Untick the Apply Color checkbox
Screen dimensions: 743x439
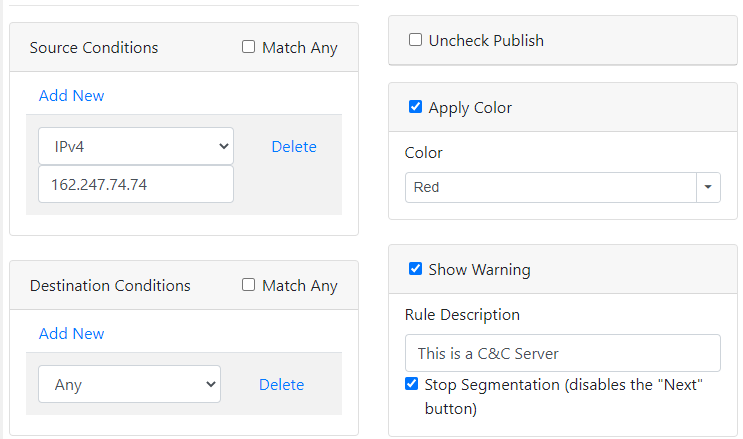tap(415, 107)
